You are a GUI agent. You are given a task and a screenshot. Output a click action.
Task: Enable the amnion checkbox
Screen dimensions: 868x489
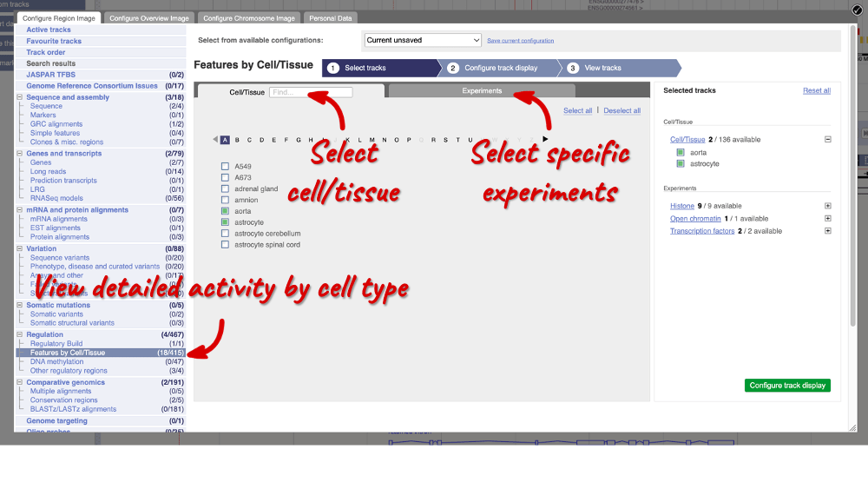[225, 200]
